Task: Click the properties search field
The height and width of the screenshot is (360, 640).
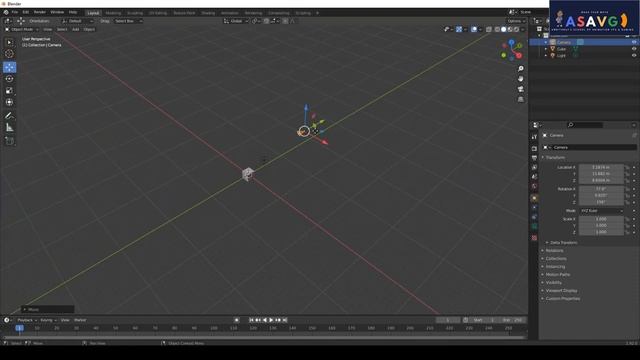Action: click(x=585, y=125)
